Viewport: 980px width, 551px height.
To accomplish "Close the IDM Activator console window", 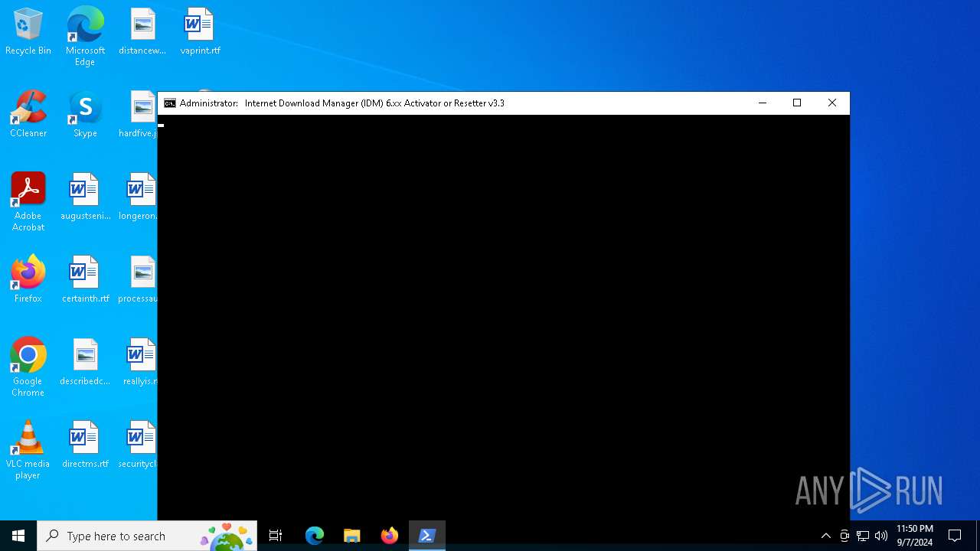I will pos(832,103).
